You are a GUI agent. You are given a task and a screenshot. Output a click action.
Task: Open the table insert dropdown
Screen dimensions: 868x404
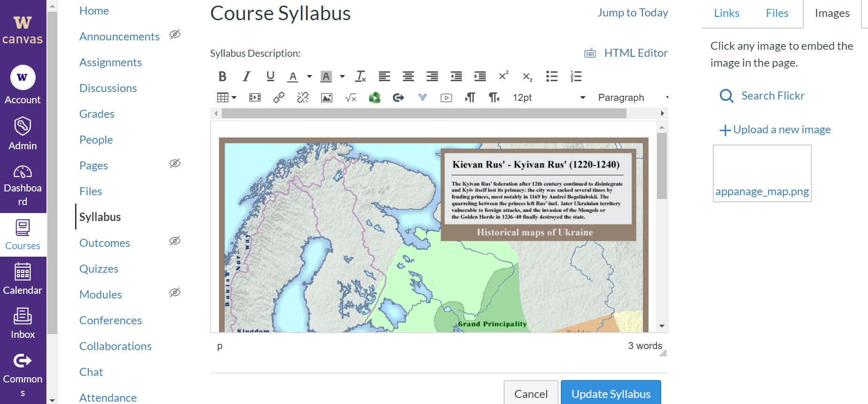(227, 98)
